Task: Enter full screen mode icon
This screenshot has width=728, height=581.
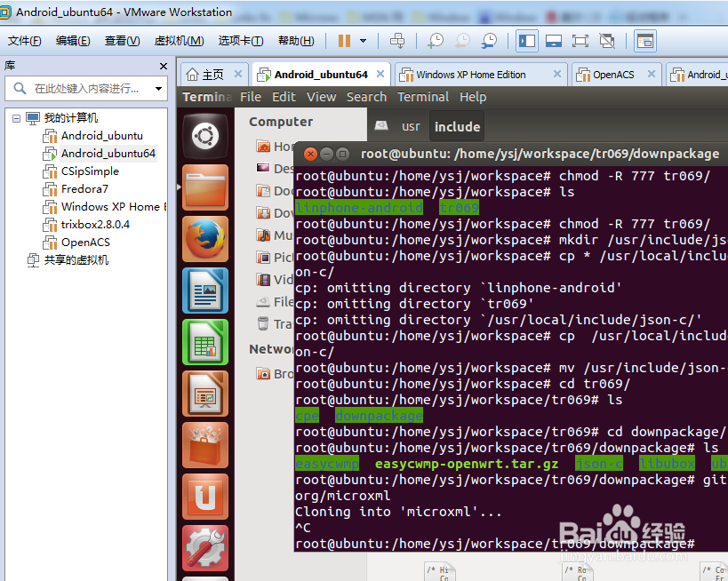Action: tap(580, 41)
